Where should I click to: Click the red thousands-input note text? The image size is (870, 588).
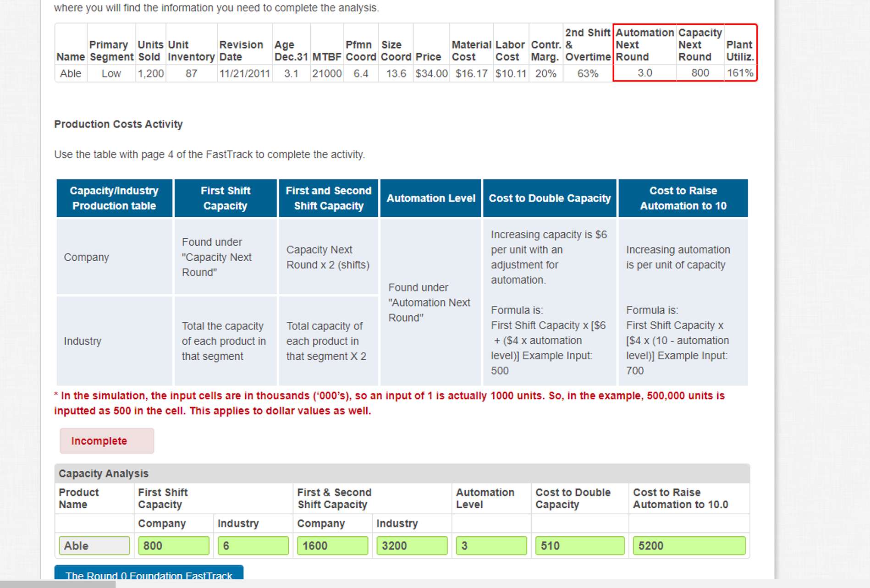[x=389, y=403]
